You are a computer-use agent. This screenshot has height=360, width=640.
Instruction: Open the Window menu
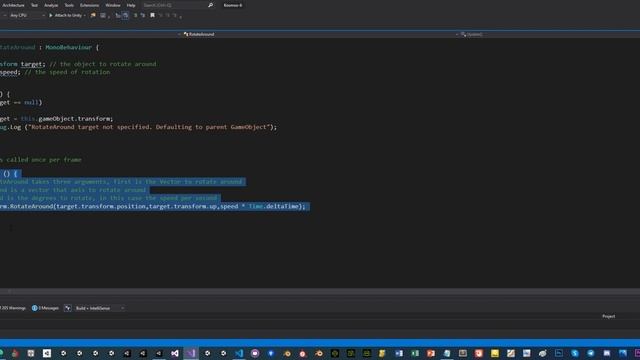(113, 5)
